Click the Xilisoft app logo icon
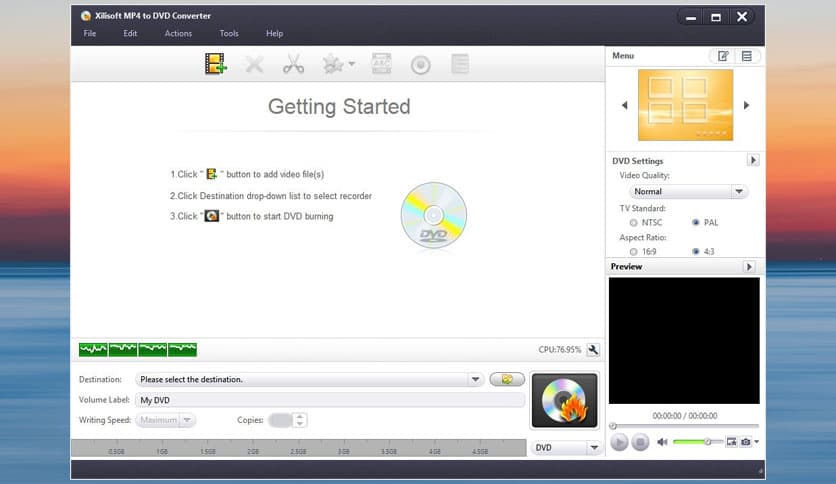The image size is (836, 484). (86, 15)
